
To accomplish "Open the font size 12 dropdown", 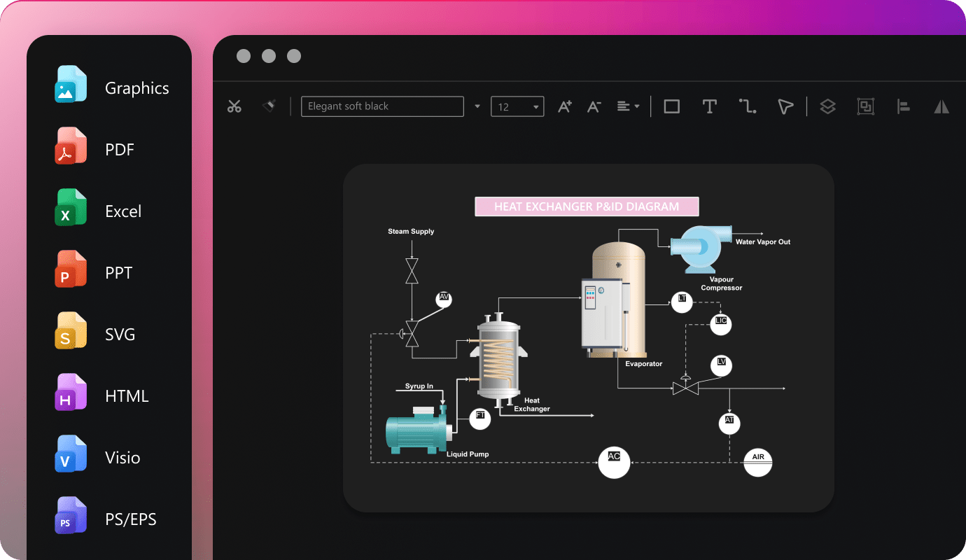I will click(x=517, y=106).
